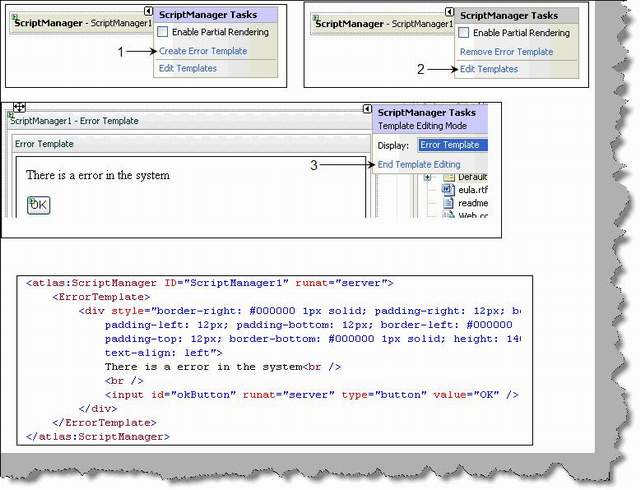The width and height of the screenshot is (640, 490).
Task: Select the Default item in the file tree
Action: point(473,177)
